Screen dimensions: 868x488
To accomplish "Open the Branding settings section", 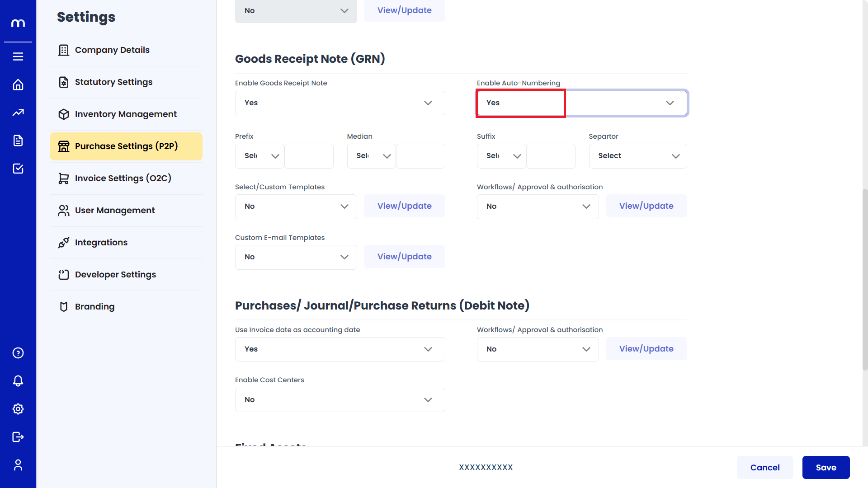I will 94,307.
